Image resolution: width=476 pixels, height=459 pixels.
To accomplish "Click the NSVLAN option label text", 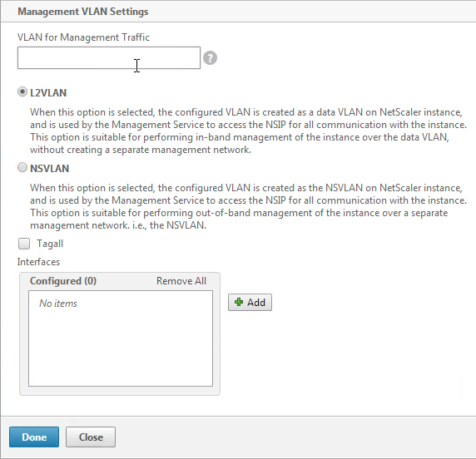I will tap(49, 168).
